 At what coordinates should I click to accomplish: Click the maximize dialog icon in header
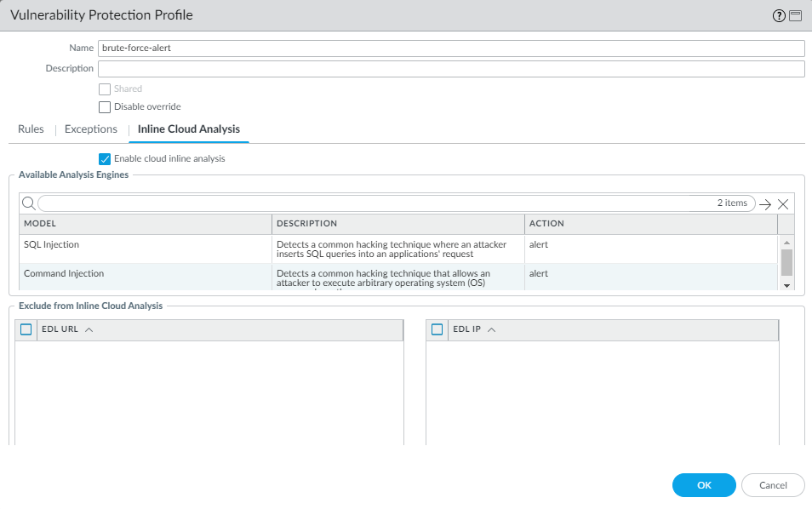click(x=795, y=16)
